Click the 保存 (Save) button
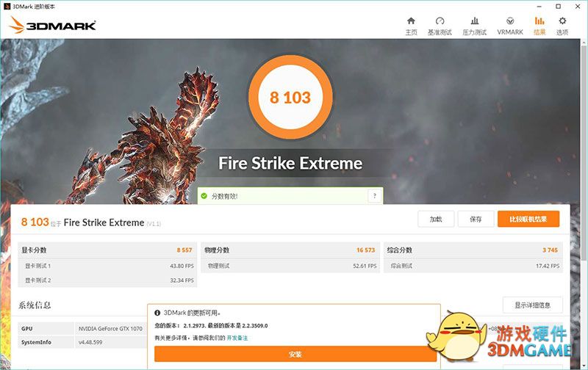Screen dimensions: 588x370 (x=476, y=219)
